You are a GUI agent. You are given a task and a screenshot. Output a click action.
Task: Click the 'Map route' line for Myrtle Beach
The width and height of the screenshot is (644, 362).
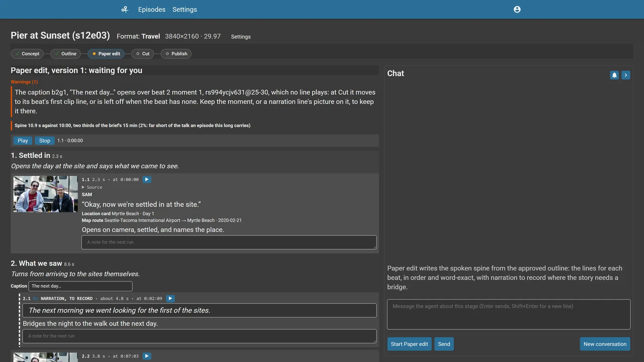162,220
